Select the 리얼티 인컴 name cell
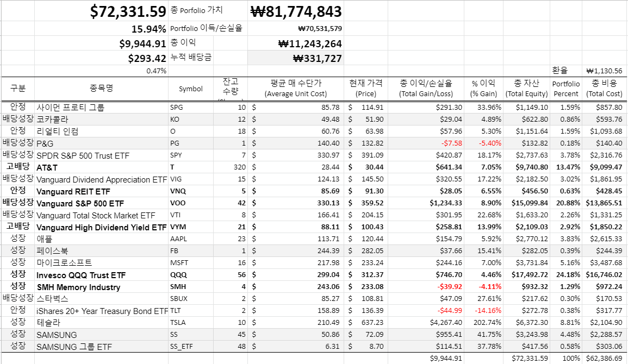This screenshot has height=364, width=628. tap(101, 131)
